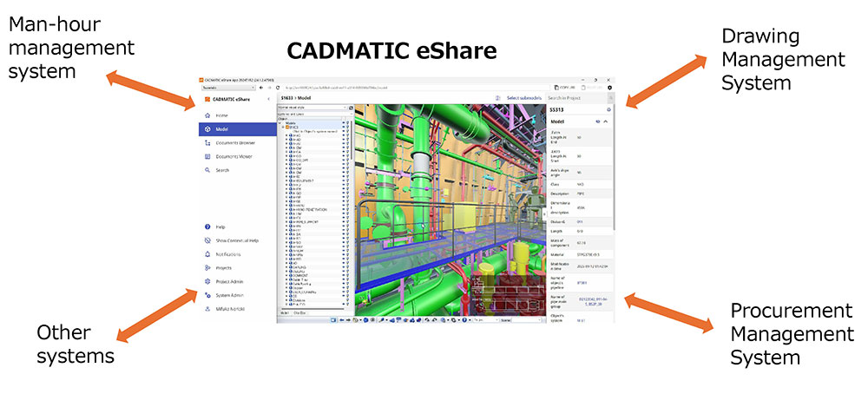The width and height of the screenshot is (868, 394).
Task: Click the icon button right of the visual style dropdown
Action: tap(351, 108)
